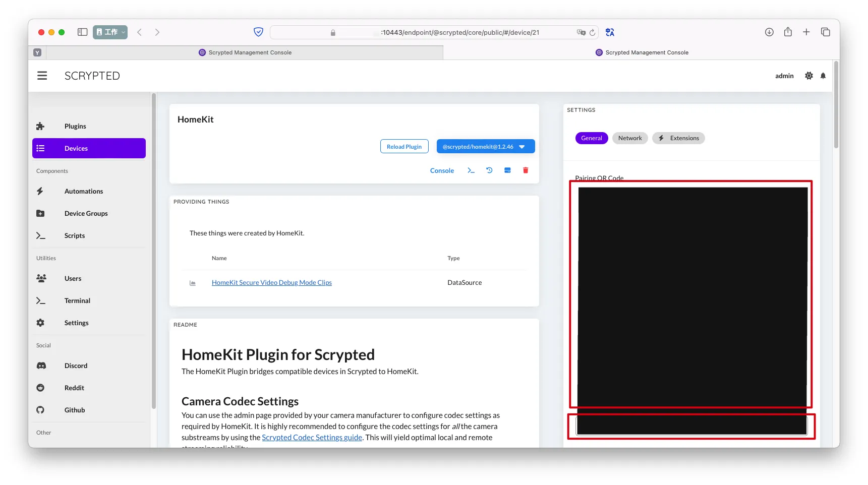Screen dimensions: 868x485
Task: Toggle the Safari sidebar panel
Action: [x=82, y=32]
